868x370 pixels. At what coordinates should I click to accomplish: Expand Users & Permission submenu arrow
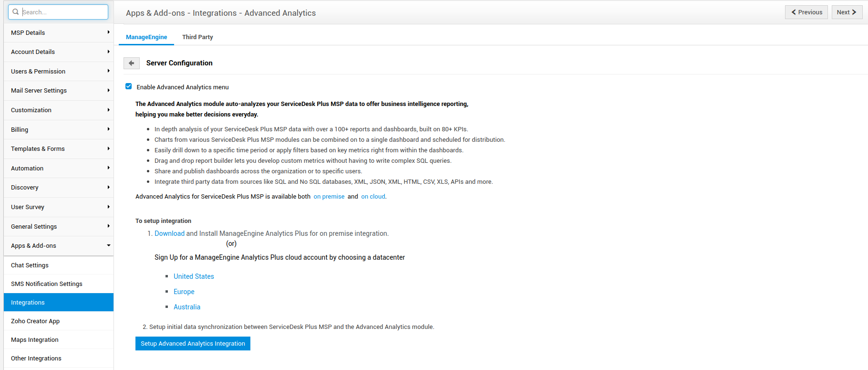[108, 71]
